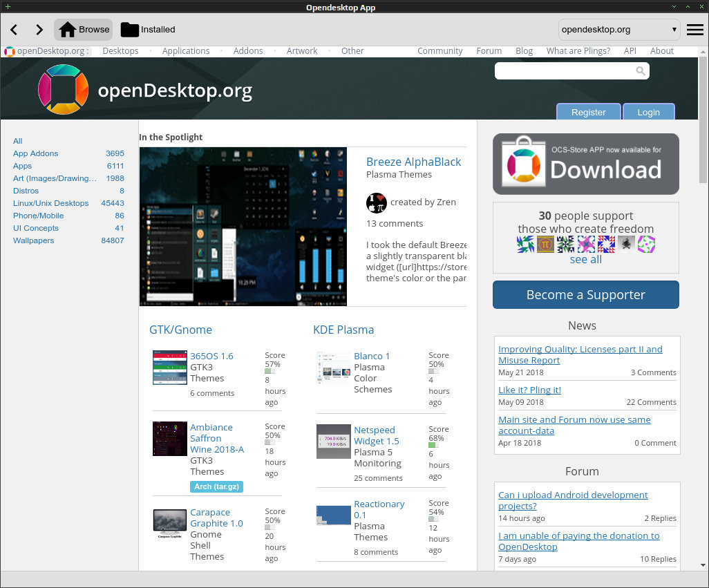Open What are Plings? page
This screenshot has height=588, width=709.
click(578, 51)
